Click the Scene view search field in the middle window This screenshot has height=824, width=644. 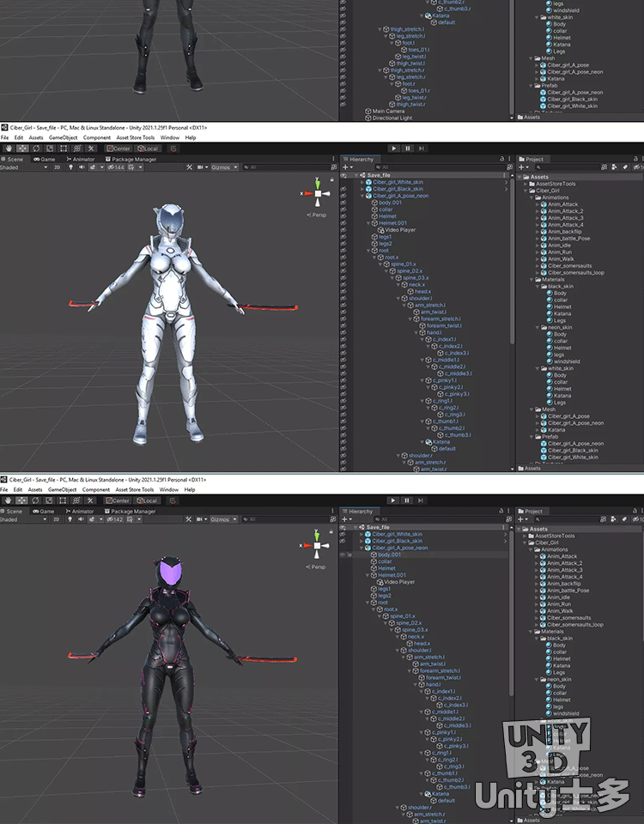[x=287, y=167]
